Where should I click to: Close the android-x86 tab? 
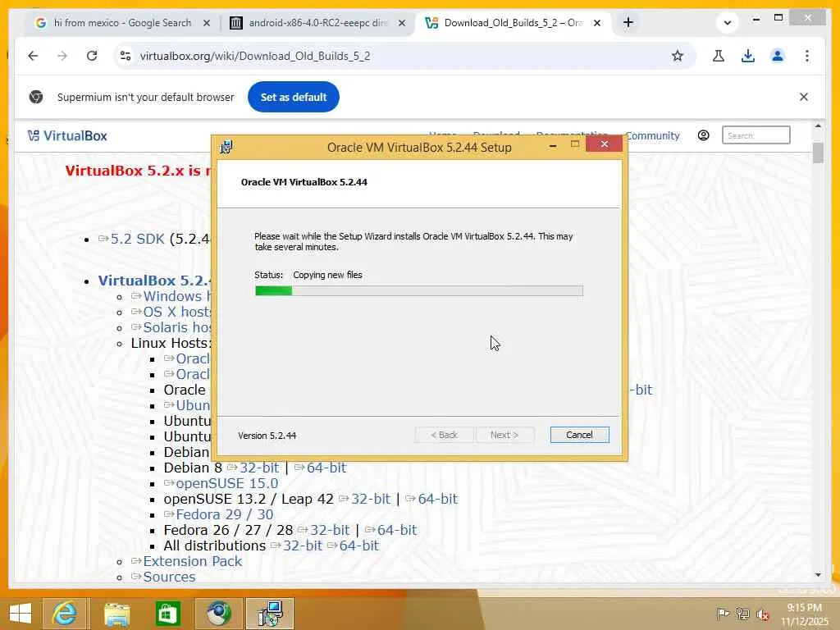pos(402,23)
